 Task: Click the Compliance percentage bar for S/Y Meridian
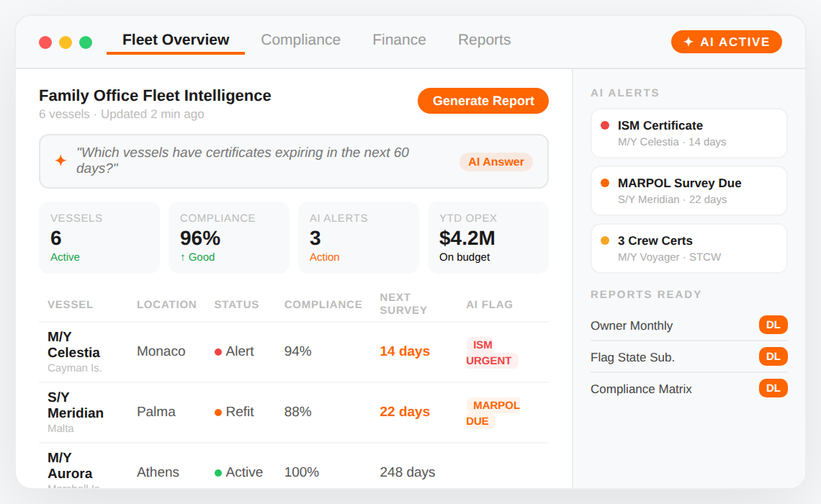click(299, 411)
